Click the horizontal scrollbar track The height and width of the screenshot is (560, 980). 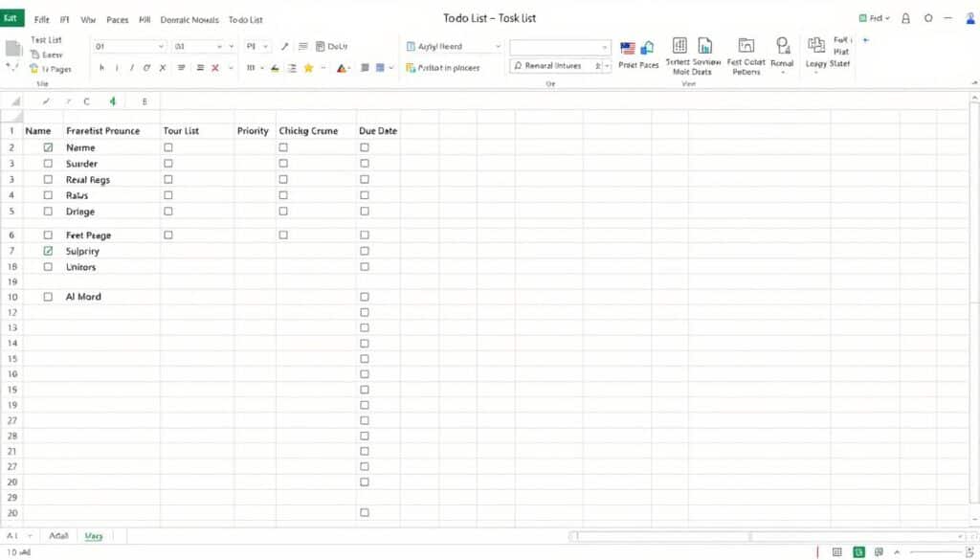click(768, 536)
